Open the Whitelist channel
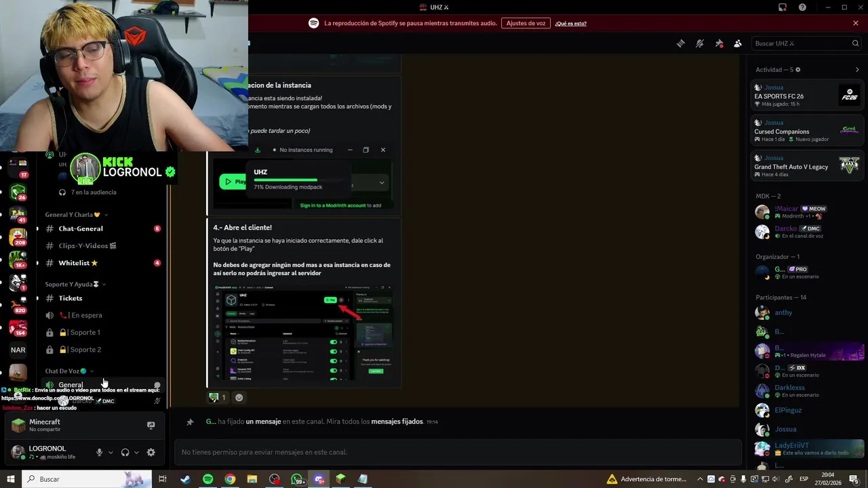The image size is (868, 488). 102,263
